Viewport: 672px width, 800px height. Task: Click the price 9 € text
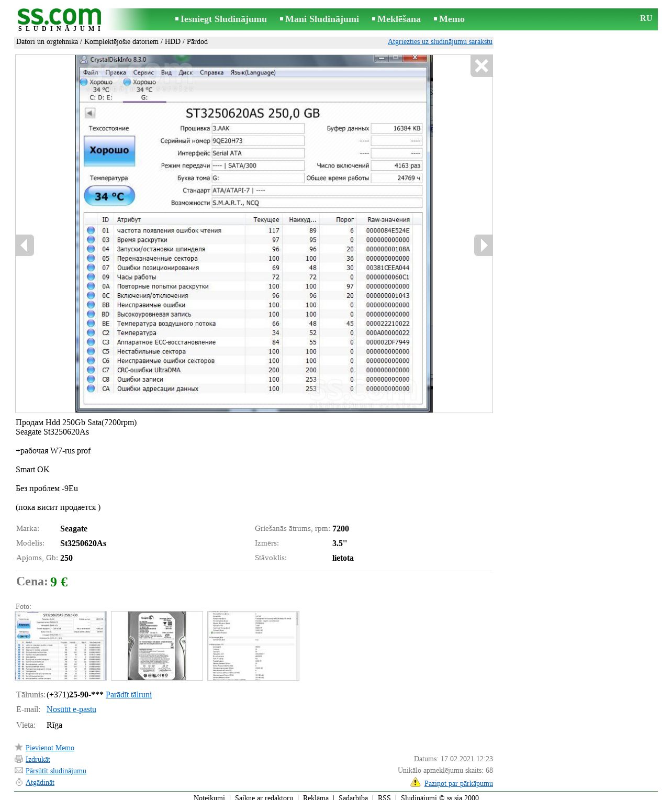(59, 582)
